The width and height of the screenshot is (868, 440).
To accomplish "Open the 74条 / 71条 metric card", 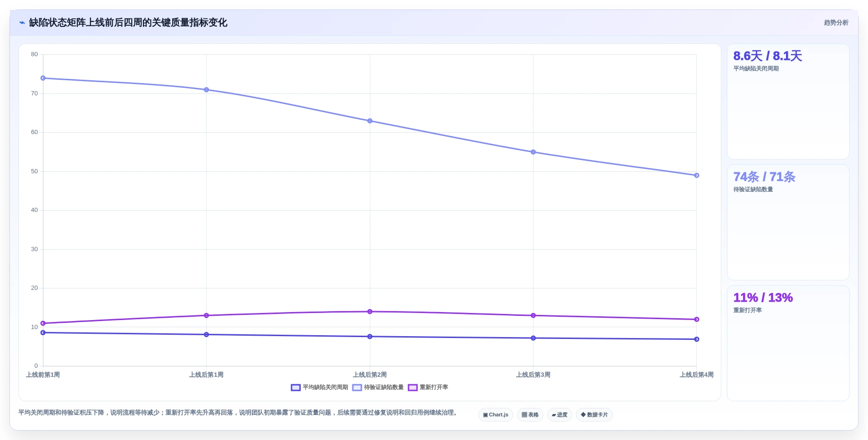I will click(788, 222).
